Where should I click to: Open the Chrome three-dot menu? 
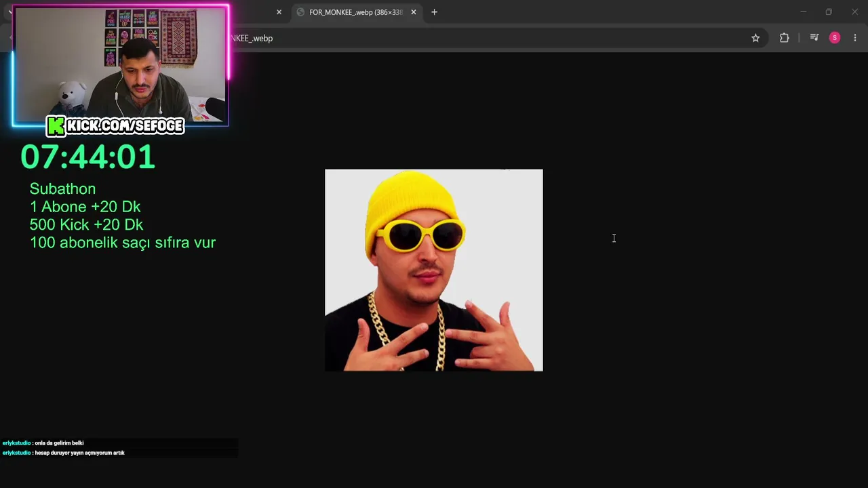(854, 38)
